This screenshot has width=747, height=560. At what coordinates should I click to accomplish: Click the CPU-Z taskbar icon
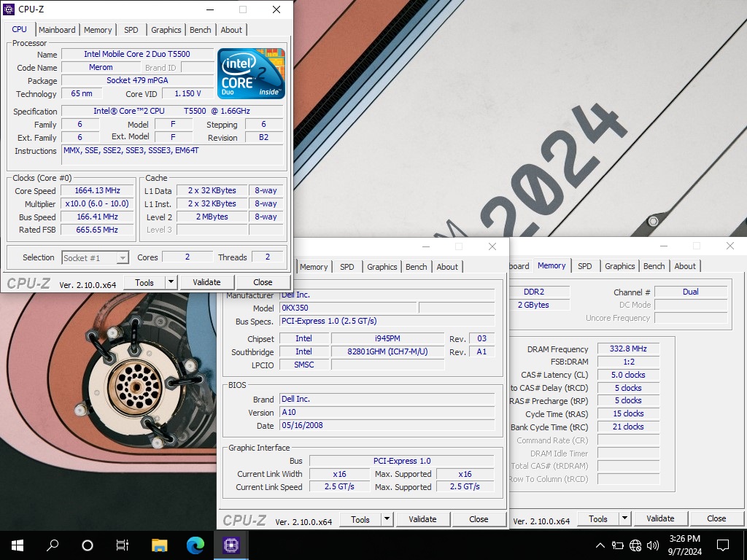point(231,545)
